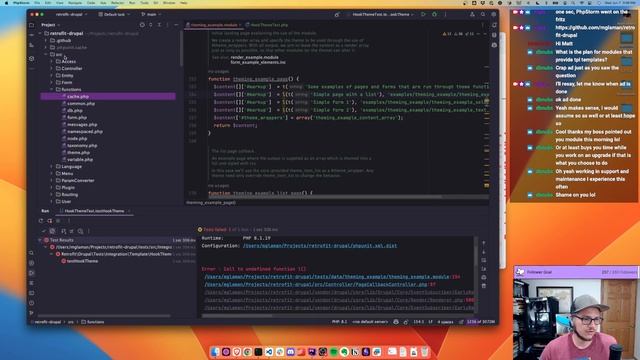Open Discord from the Dock
This screenshot has height=360, width=640.
pyautogui.click(x=291, y=352)
